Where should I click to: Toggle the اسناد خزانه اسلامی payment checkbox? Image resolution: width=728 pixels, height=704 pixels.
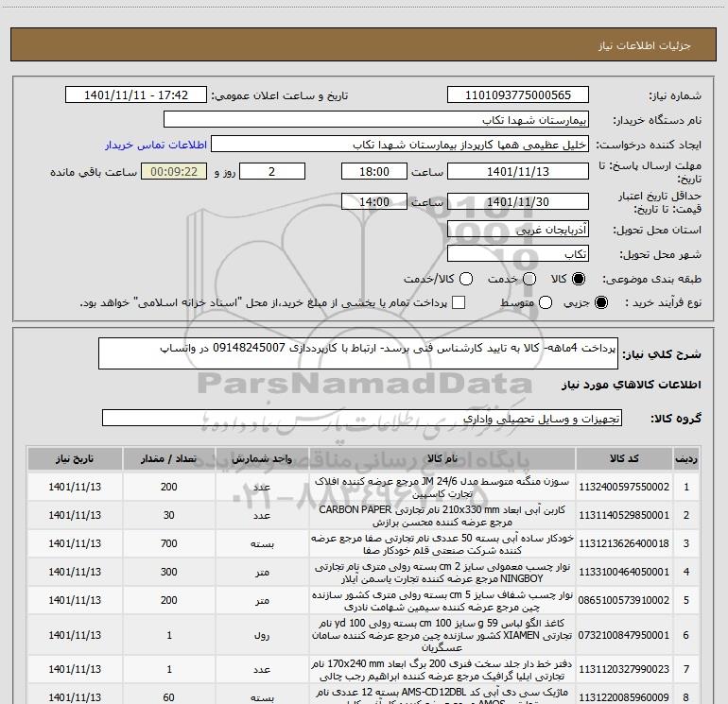click(x=459, y=302)
